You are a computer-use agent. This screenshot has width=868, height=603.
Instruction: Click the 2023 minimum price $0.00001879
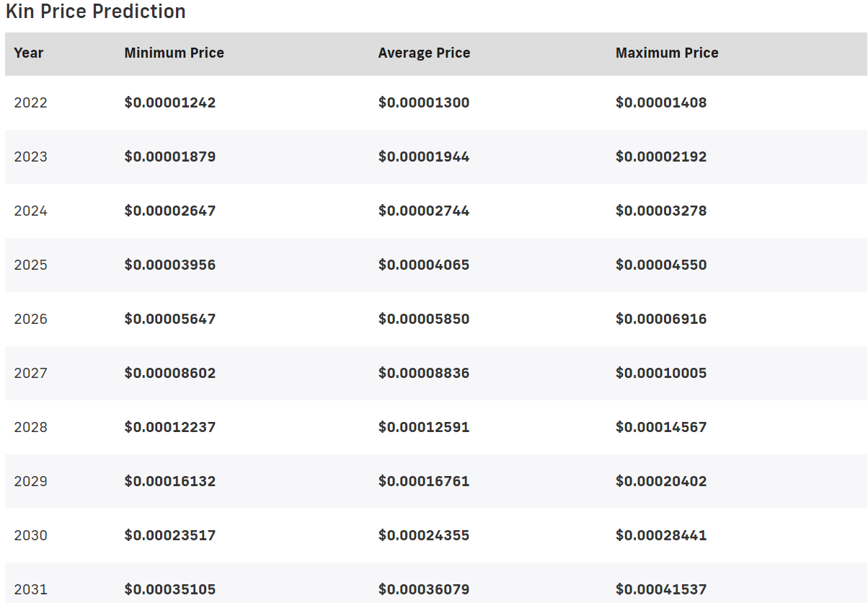click(x=170, y=157)
